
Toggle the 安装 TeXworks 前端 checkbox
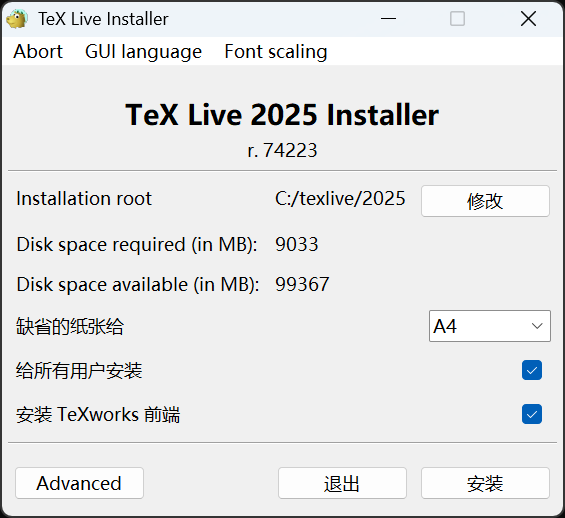click(532, 414)
